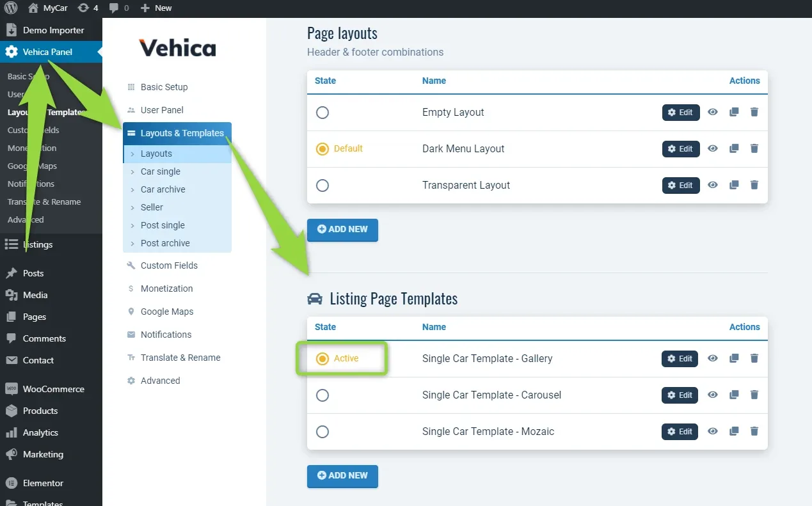
Task: Open the 4 pending updates icon
Action: (88, 8)
